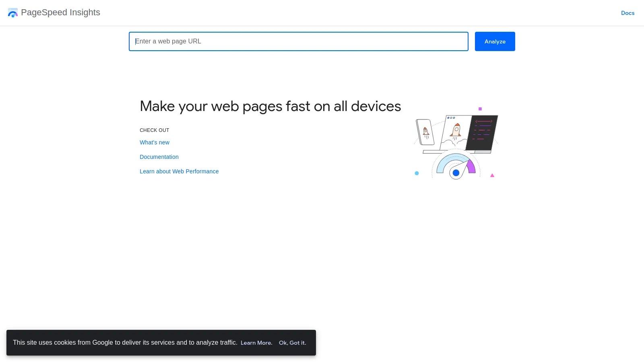Open the Documentation link

[x=159, y=157]
